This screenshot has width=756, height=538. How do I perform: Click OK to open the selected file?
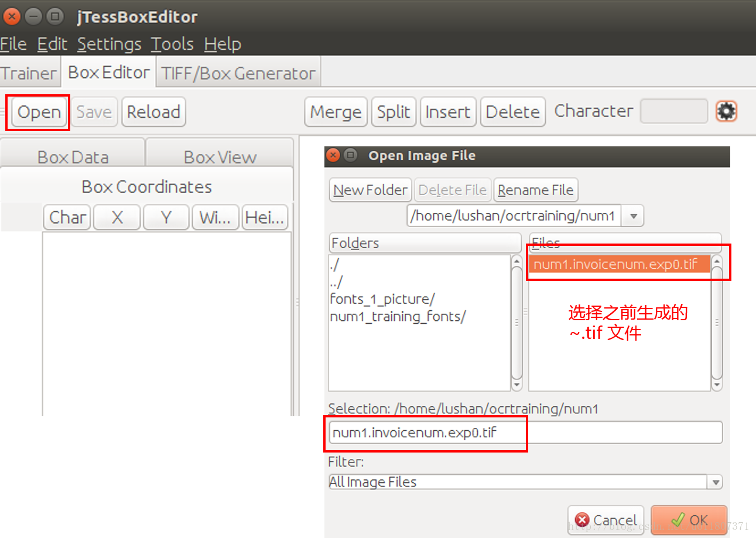pyautogui.click(x=689, y=520)
